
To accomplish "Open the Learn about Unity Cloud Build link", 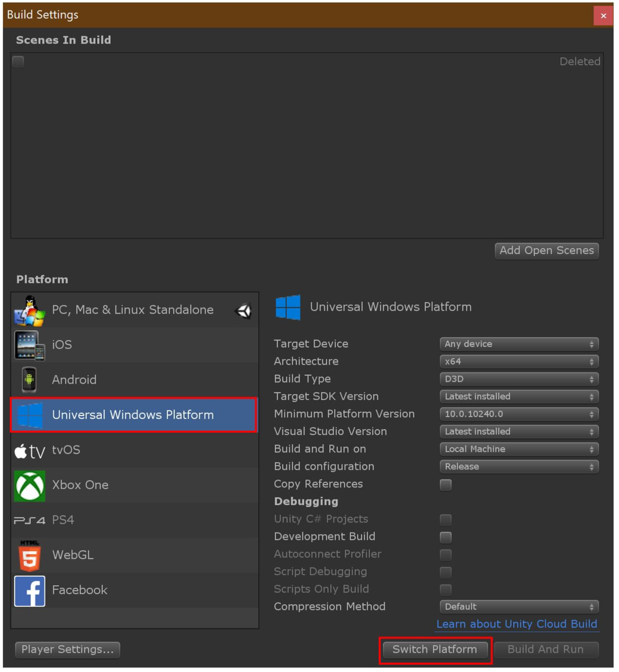I will click(x=517, y=624).
